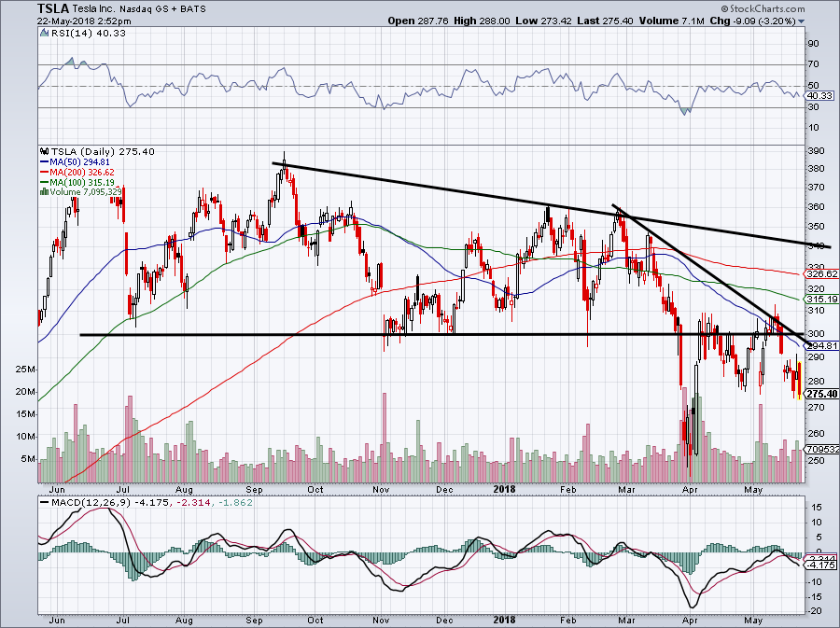Screen dimensions: 840x628
Task: Click the -20 label on MACD axis
Action: 814,611
